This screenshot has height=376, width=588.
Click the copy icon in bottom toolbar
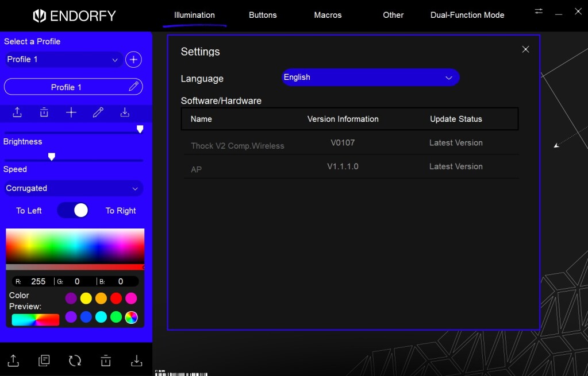(44, 361)
